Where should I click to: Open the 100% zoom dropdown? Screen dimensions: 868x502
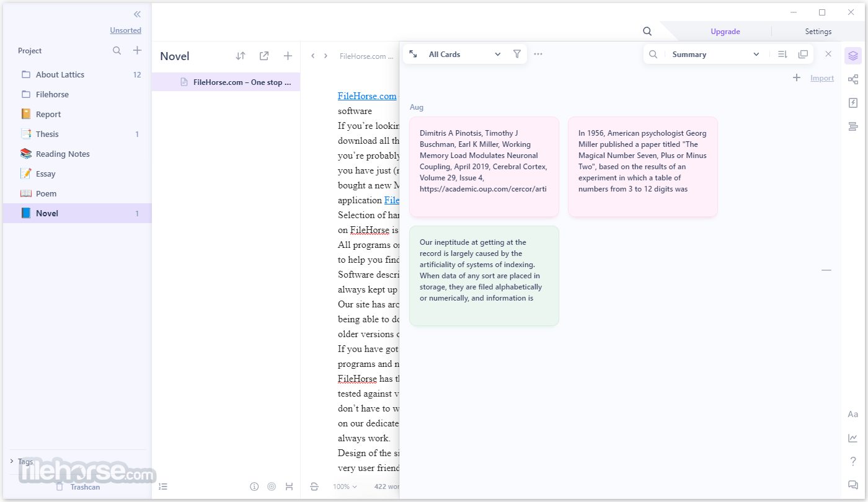click(345, 487)
